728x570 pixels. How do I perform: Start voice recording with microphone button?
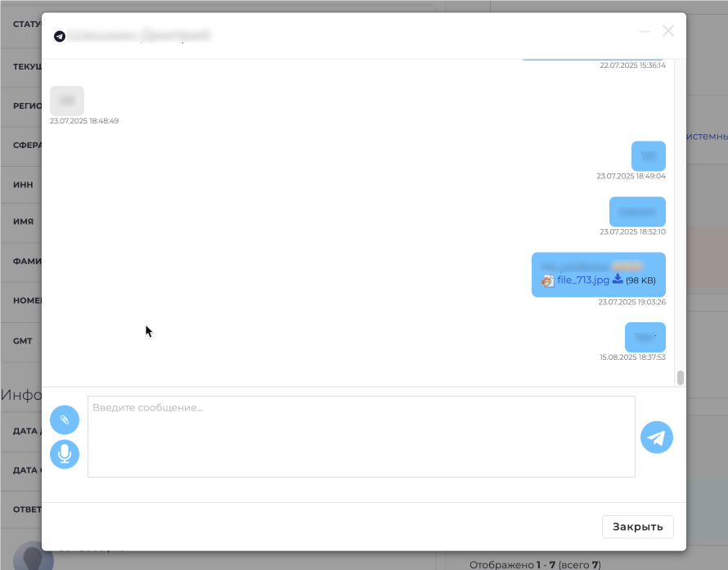(65, 454)
